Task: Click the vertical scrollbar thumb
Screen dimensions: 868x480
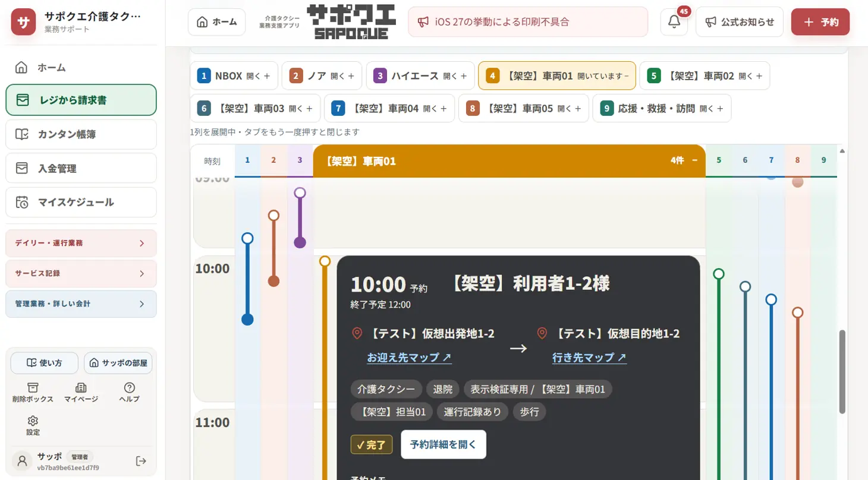Action: tap(842, 372)
